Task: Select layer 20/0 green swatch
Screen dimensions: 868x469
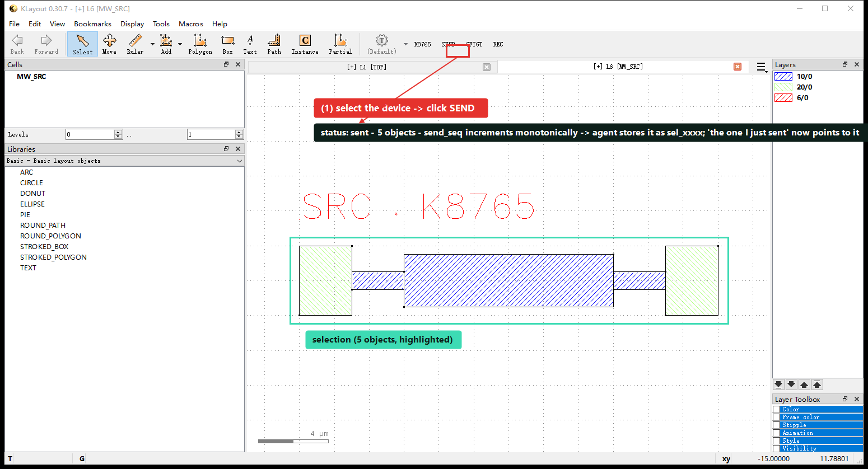Action: 783,87
